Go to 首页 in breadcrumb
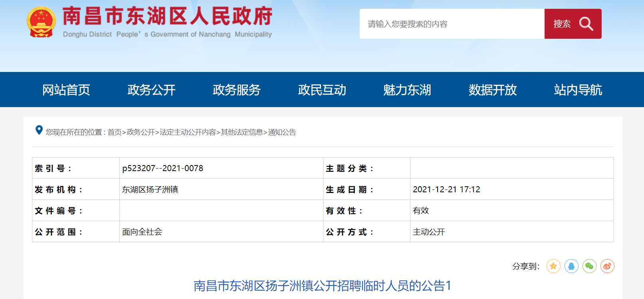Screen dimensions: 644x299 click(x=115, y=132)
